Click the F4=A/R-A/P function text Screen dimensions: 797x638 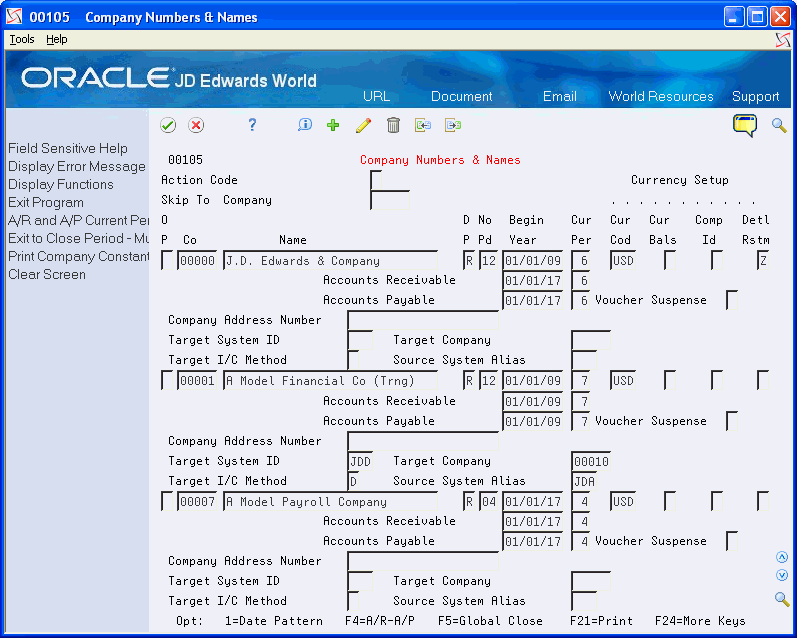(x=380, y=621)
